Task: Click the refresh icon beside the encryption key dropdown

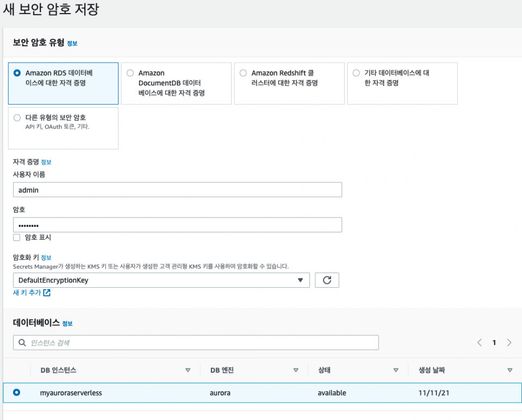Action: coord(327,280)
